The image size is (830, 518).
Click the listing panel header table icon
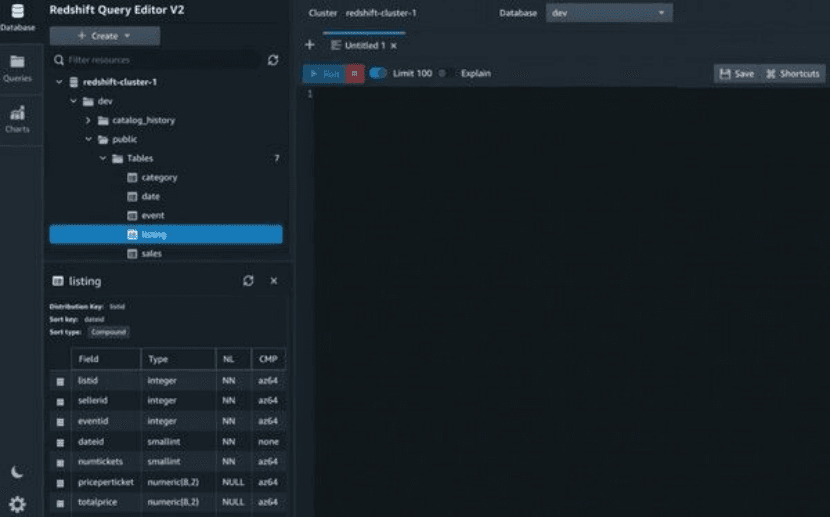58,281
